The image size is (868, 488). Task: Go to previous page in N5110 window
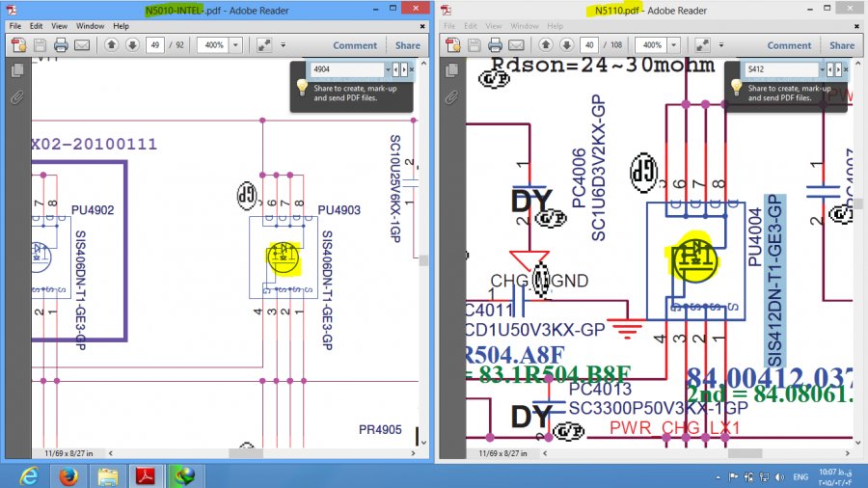click(545, 45)
